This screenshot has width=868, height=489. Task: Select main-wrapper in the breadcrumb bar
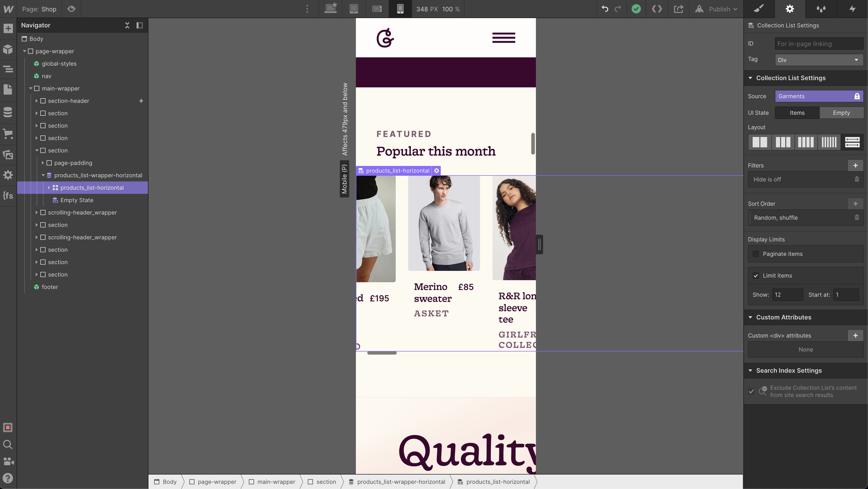pos(276,482)
